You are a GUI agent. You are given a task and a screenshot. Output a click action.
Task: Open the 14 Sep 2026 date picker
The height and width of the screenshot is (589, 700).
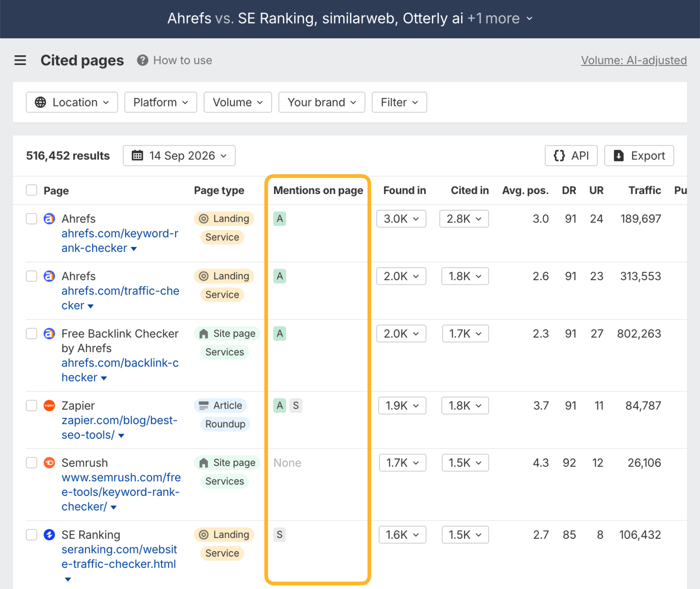click(179, 155)
